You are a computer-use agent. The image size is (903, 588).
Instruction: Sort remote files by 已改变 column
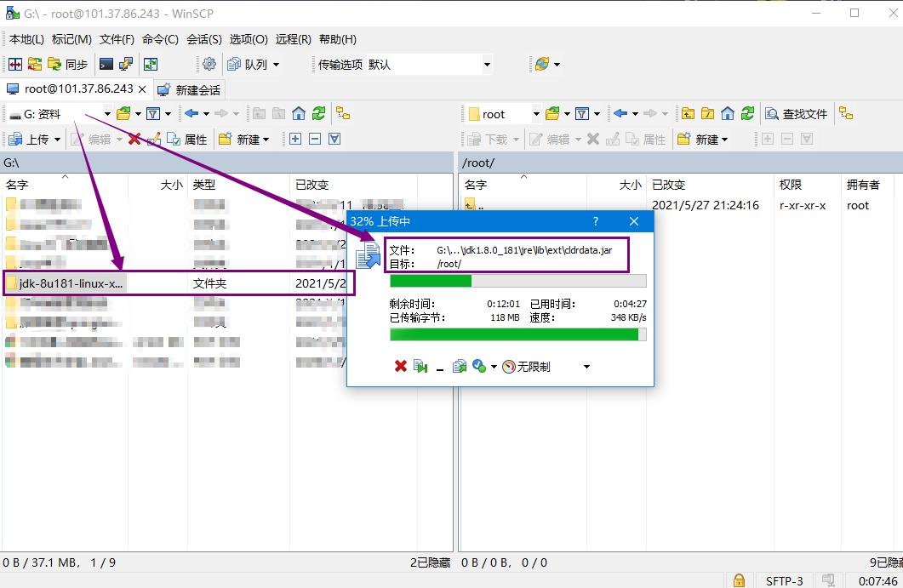click(x=710, y=185)
